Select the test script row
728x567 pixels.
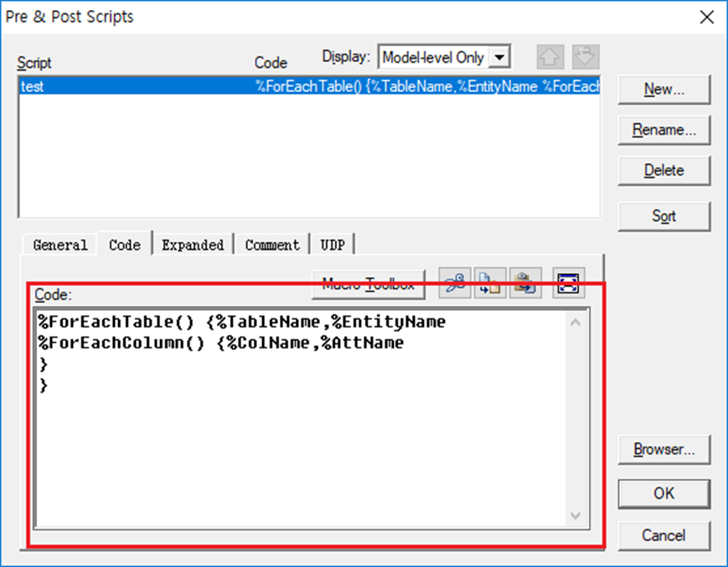[x=310, y=85]
